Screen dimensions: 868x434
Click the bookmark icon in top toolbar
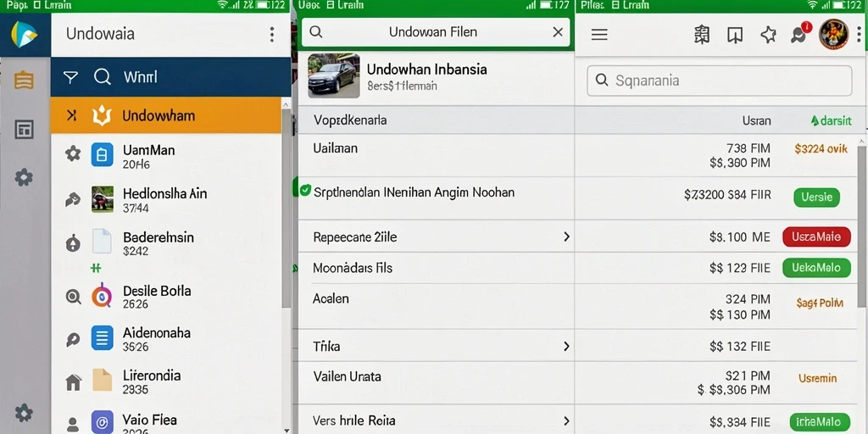point(735,35)
